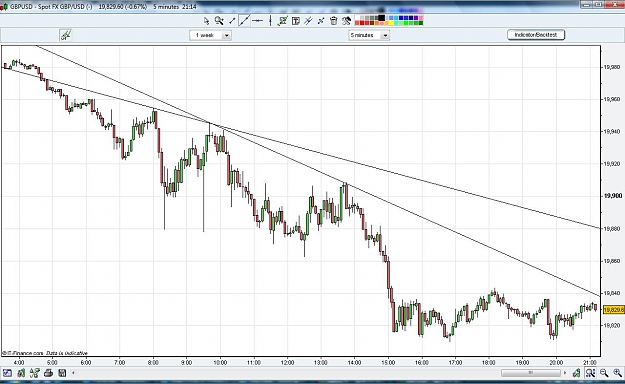Click the 19,860 price axis label
Screen dimensions: 625x384
point(612,261)
